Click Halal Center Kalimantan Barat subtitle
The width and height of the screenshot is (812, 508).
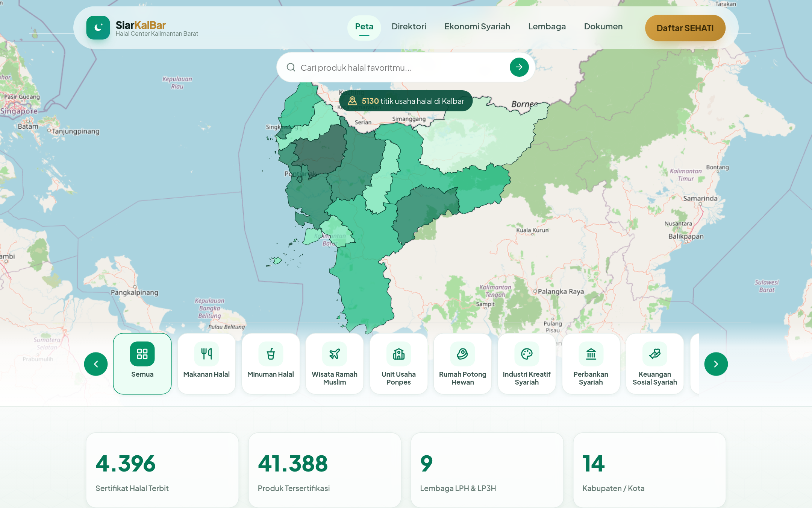pos(157,34)
